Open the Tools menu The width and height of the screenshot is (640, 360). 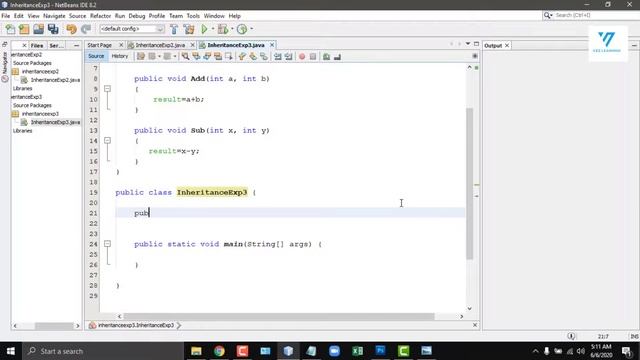pyautogui.click(x=193, y=16)
